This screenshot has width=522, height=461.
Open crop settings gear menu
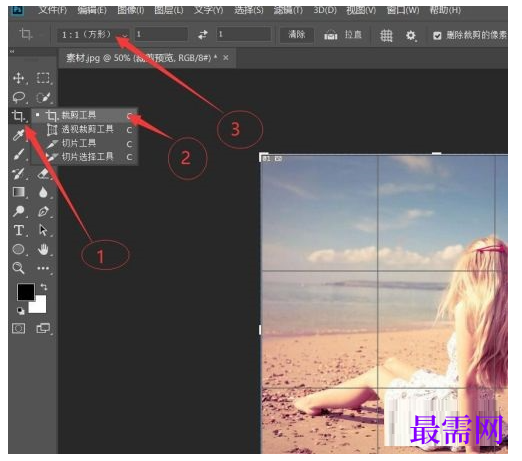point(411,35)
